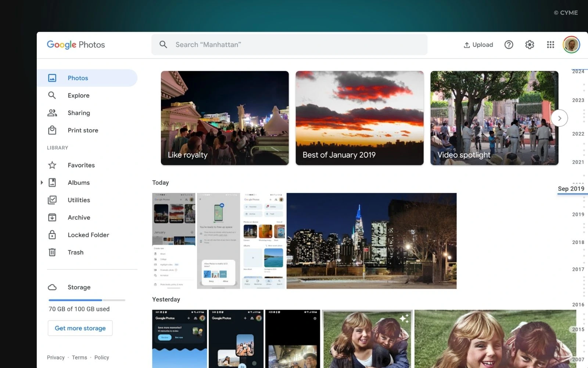Open Albums in library
Screen dimensions: 588x368
[x=79, y=183]
